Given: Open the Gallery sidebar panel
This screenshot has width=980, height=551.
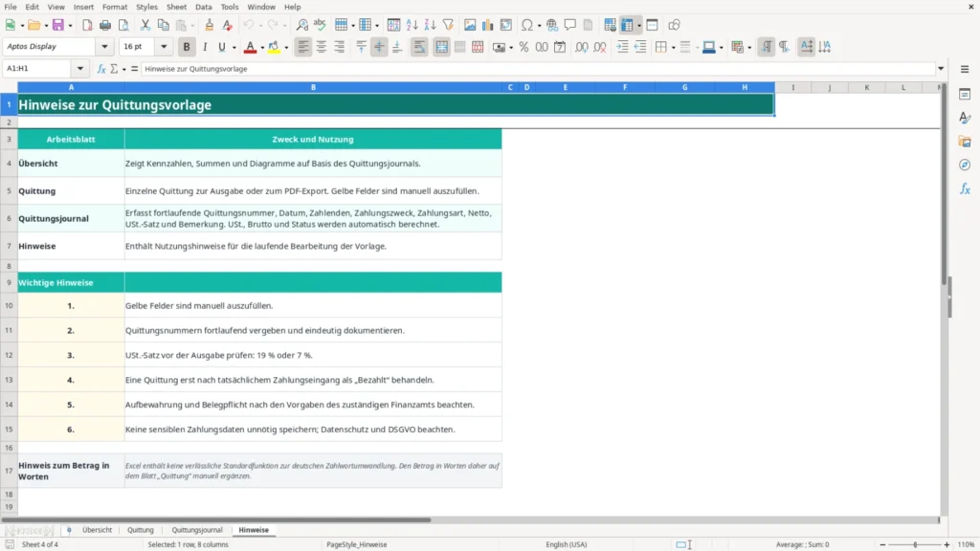Looking at the screenshot, I should pyautogui.click(x=965, y=142).
